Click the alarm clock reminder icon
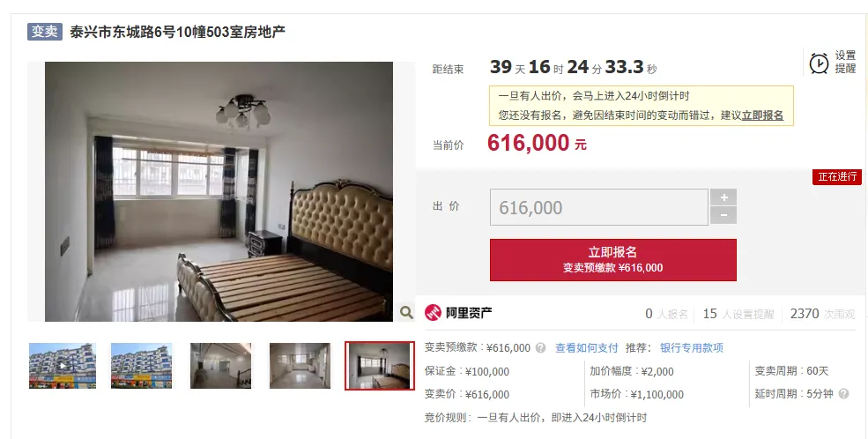This screenshot has width=868, height=439. click(819, 63)
